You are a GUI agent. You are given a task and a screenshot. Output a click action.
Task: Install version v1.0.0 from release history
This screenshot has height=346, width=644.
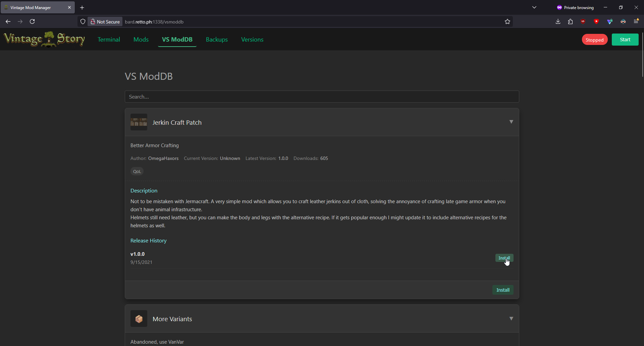coord(504,258)
